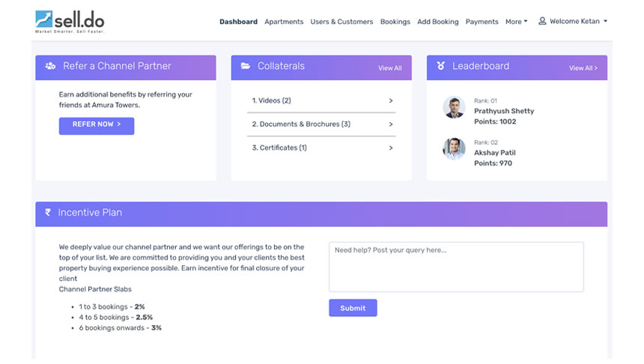Screen dimensions: 644x364
Task: Submit the help query
Action: click(x=353, y=308)
